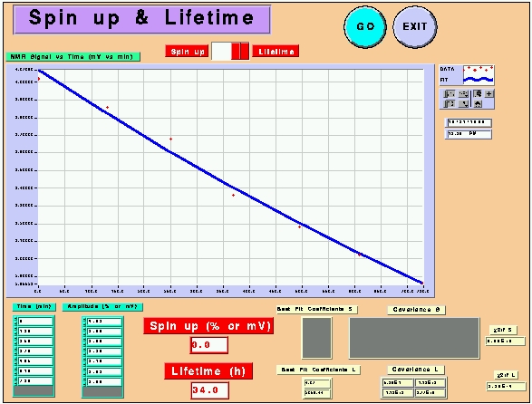This screenshot has width=532, height=404.
Task: Click the first Amplitude array element stepper
Action: [x=85, y=322]
